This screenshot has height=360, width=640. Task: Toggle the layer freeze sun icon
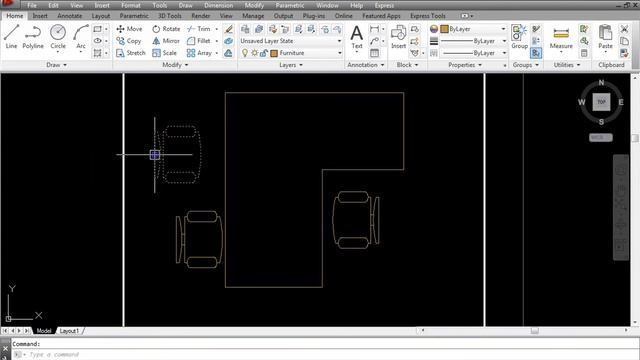[x=254, y=53]
